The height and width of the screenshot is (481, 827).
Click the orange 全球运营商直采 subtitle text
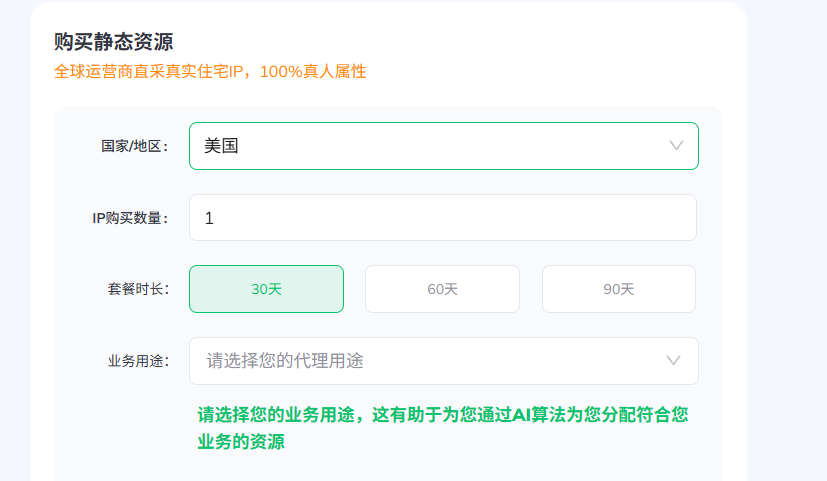click(210, 71)
